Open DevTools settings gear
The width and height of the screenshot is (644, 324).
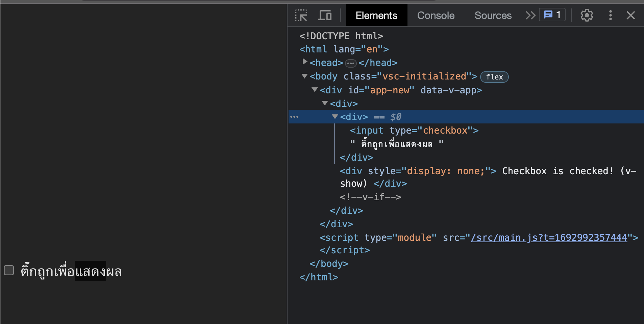(x=587, y=15)
